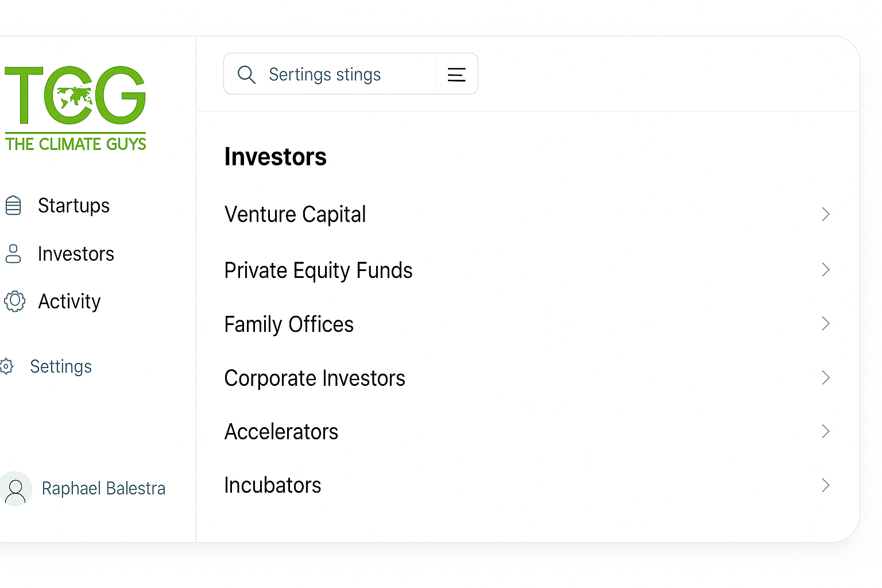The width and height of the screenshot is (882, 588).
Task: Click the magnifier search icon
Action: coord(246,75)
